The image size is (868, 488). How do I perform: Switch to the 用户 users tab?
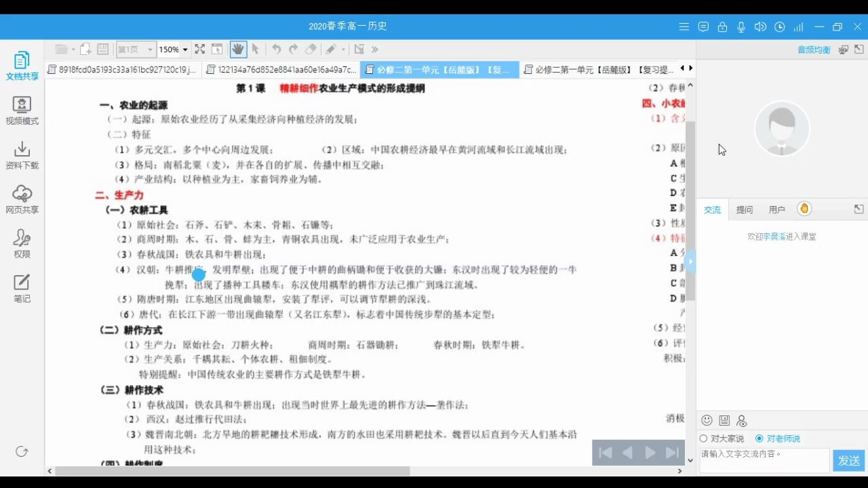pos(776,210)
